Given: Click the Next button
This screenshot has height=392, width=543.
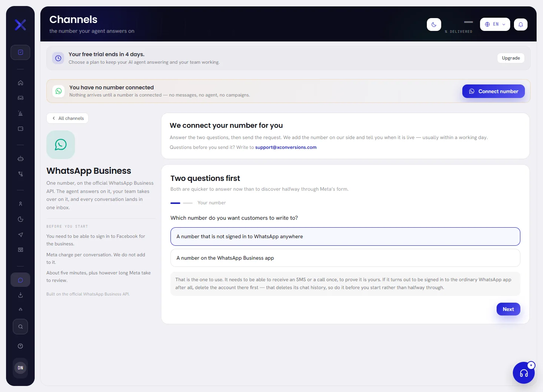Looking at the screenshot, I should point(508,309).
